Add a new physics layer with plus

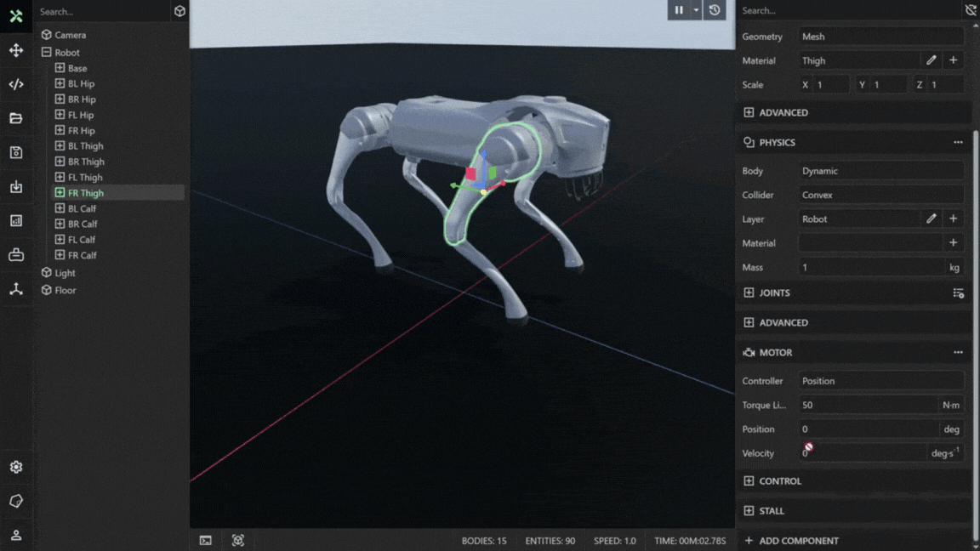953,219
